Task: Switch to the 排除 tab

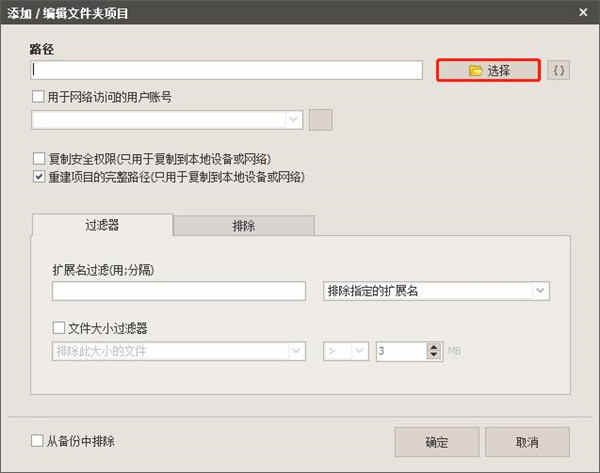Action: click(x=243, y=226)
